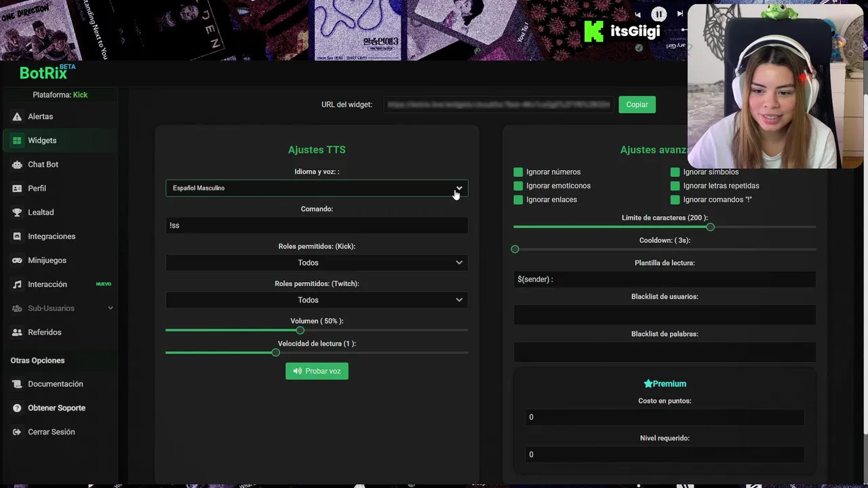This screenshot has height=488, width=868.
Task: Open the Idioma y voz dropdown
Action: pyautogui.click(x=317, y=188)
